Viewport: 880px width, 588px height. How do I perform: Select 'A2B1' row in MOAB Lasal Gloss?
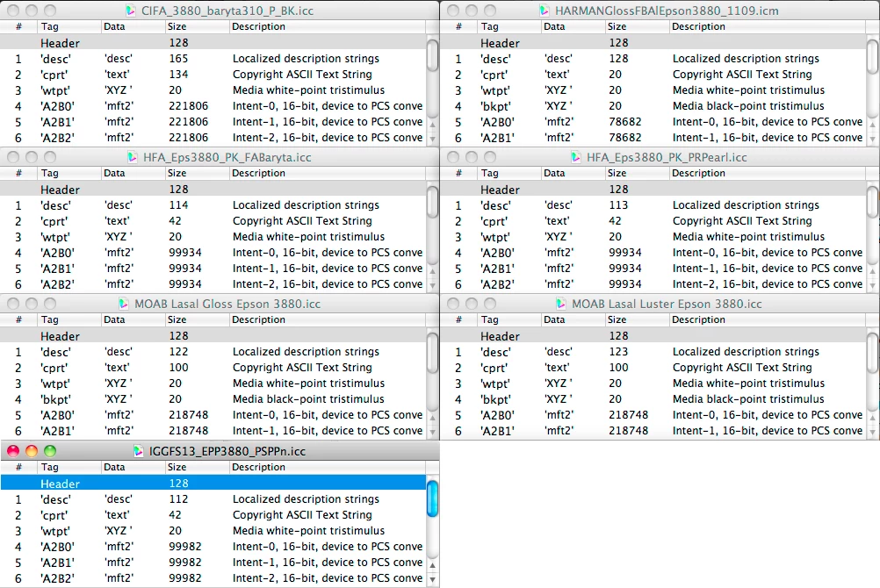coord(213,430)
